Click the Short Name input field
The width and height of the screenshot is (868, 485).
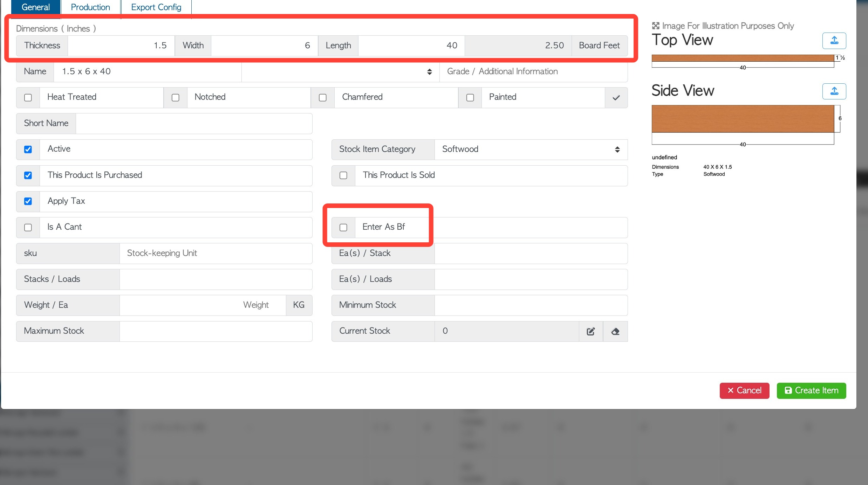(x=194, y=124)
